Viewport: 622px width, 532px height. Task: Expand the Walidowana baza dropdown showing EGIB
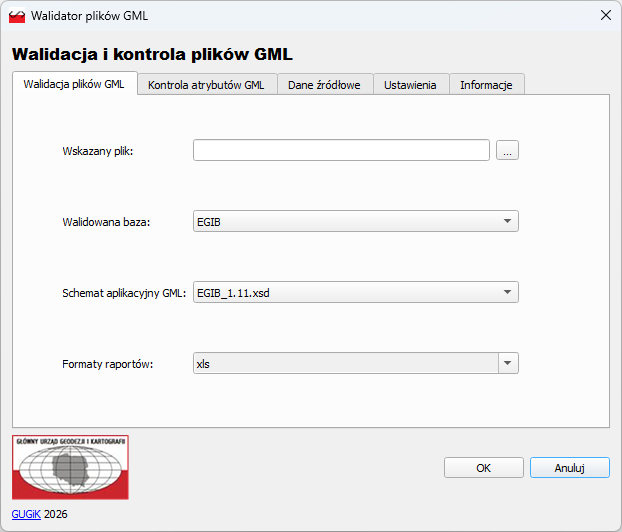click(x=355, y=221)
